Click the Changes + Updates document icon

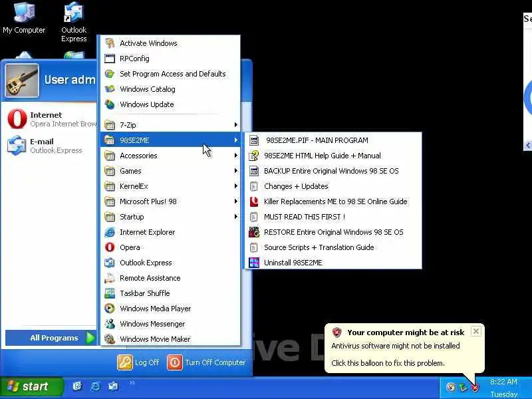(254, 186)
